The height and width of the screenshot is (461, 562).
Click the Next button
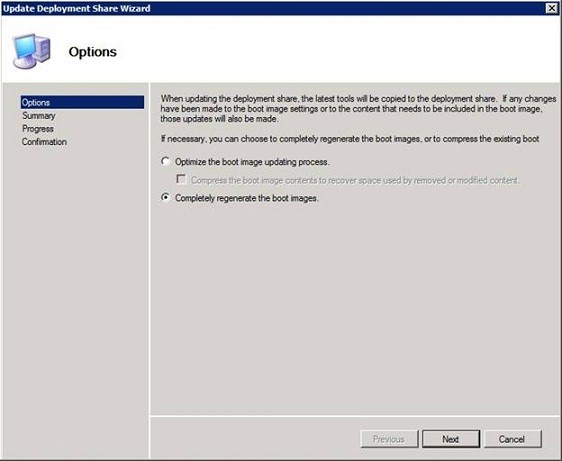click(451, 439)
